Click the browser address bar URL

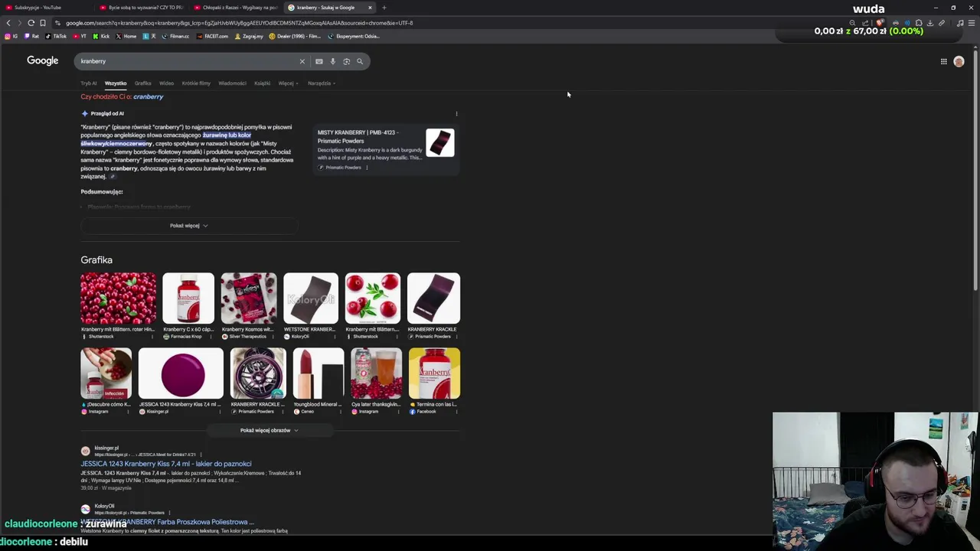239,23
